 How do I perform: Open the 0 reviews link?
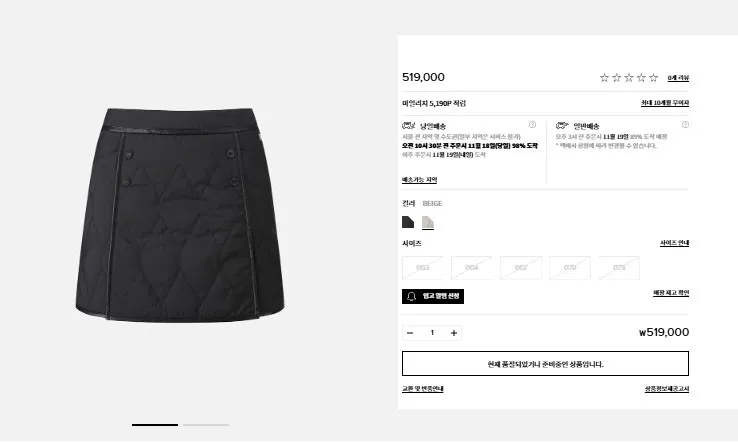[678, 78]
